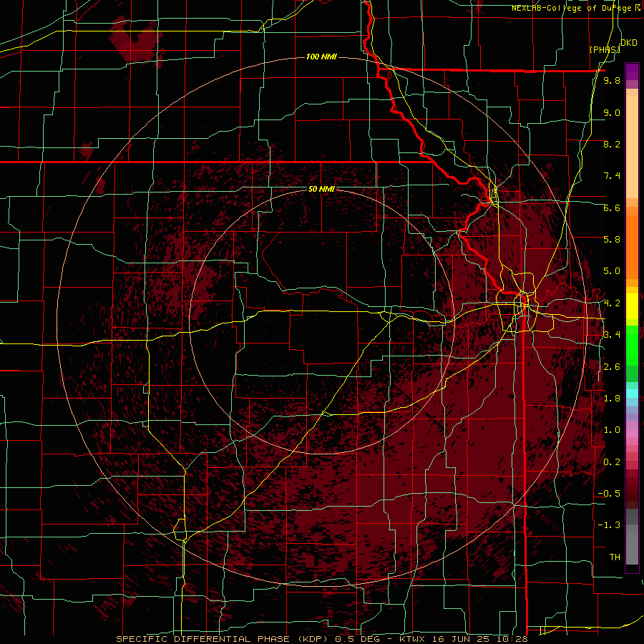The height and width of the screenshot is (644, 644).
Task: Click the 0.2 value on the scale
Action: tap(612, 462)
